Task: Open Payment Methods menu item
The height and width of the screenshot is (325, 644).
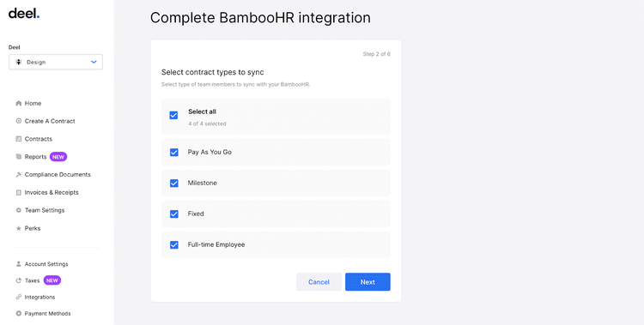Action: click(47, 314)
